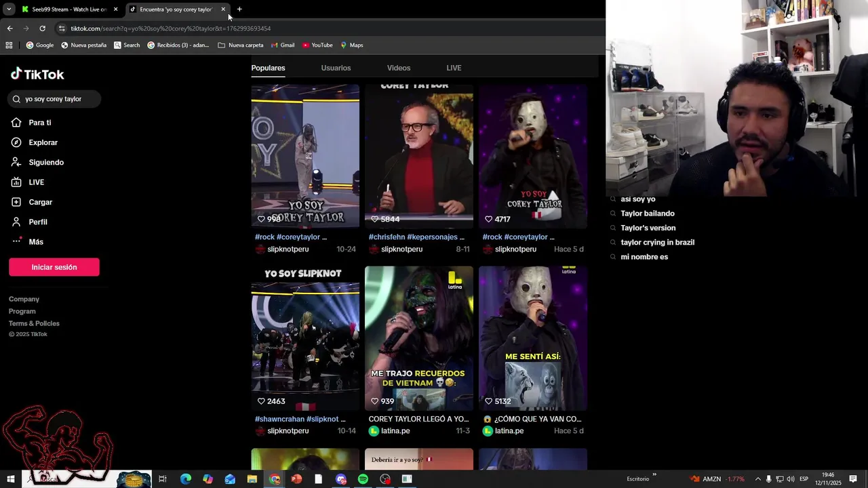
Task: Select the 'así soy yo' search suggestion
Action: (637, 199)
